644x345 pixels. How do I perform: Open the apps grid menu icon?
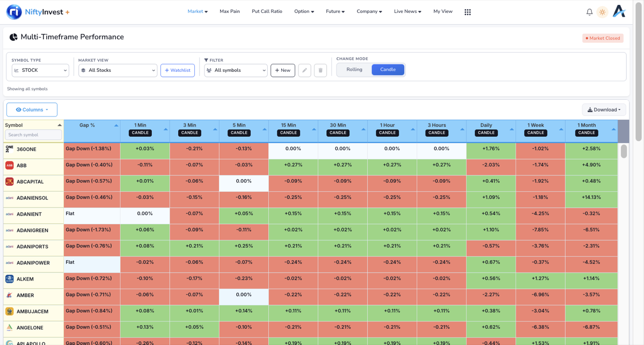[467, 12]
